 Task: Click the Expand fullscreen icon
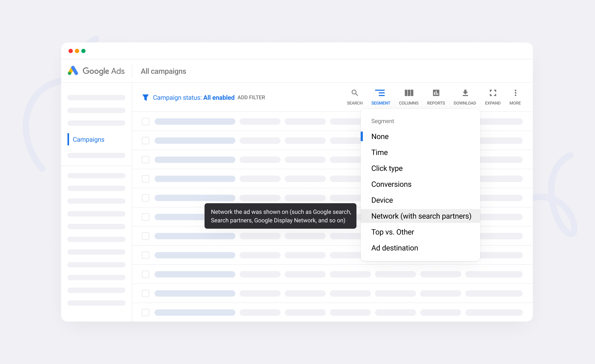(x=493, y=93)
